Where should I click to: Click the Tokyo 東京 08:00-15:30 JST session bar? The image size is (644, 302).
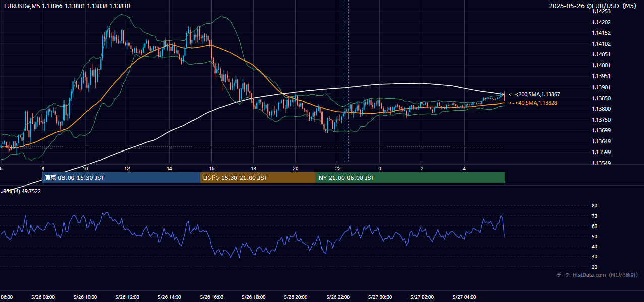click(121, 178)
